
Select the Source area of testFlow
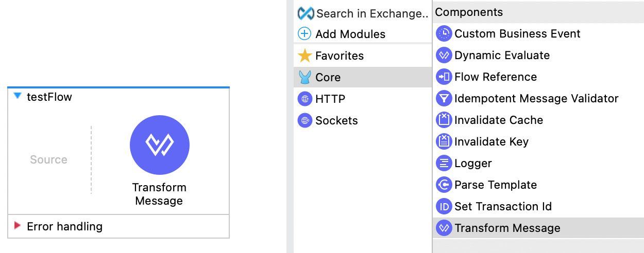click(48, 160)
